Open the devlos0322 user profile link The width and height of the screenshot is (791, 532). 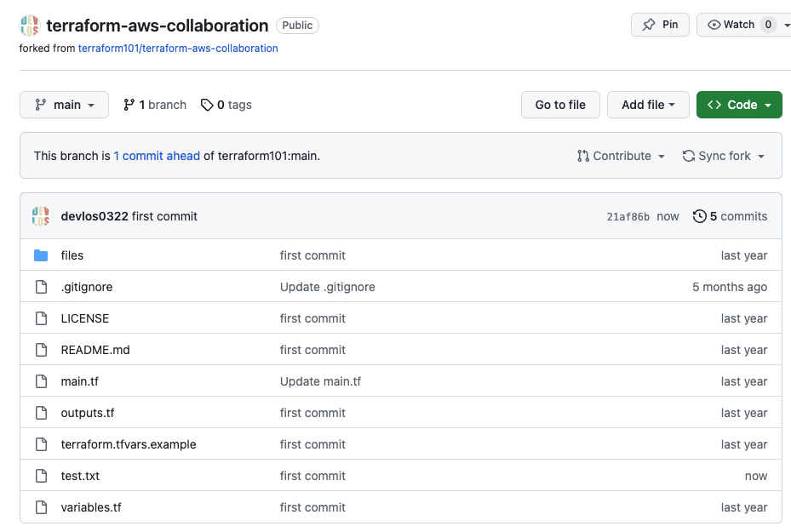click(x=95, y=216)
